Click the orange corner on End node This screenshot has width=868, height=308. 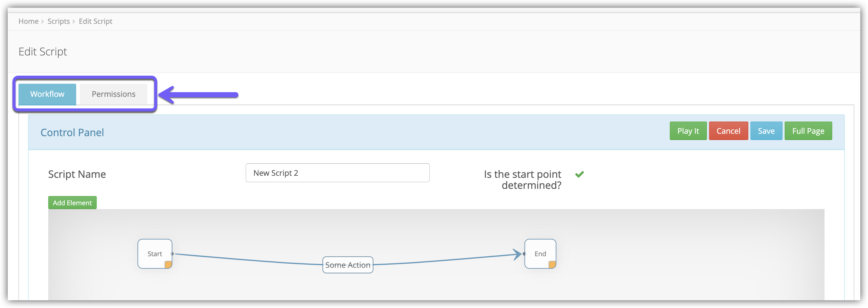(x=552, y=265)
